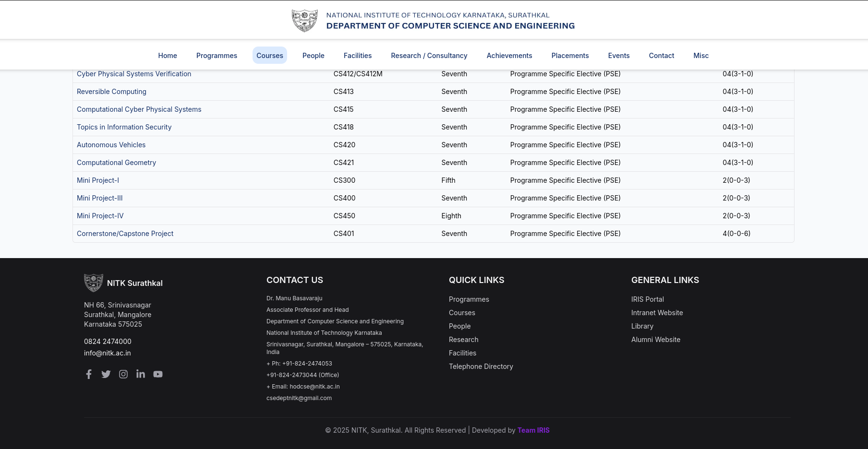Click the info@nitk.ac.in email address
Viewport: 868px width, 449px height.
point(108,353)
